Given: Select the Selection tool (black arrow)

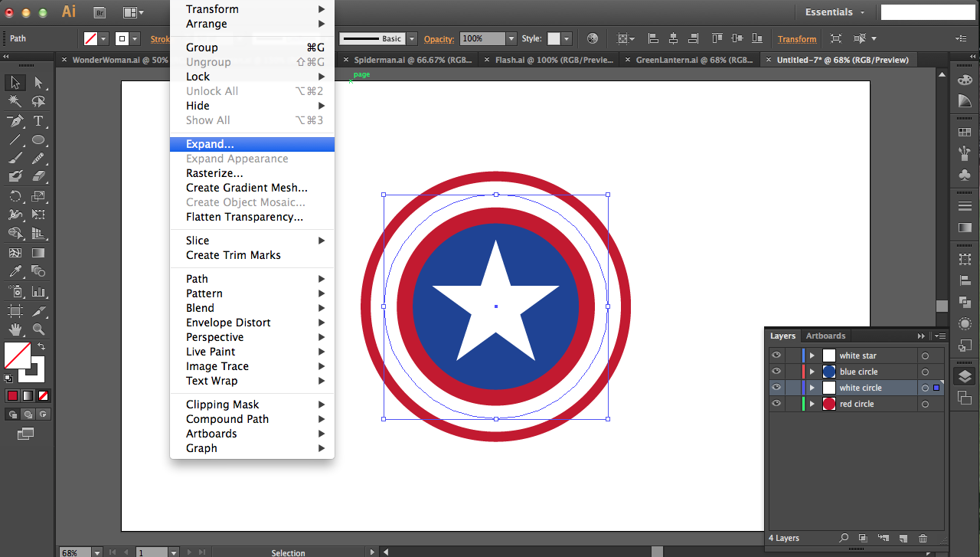Looking at the screenshot, I should tap(15, 82).
